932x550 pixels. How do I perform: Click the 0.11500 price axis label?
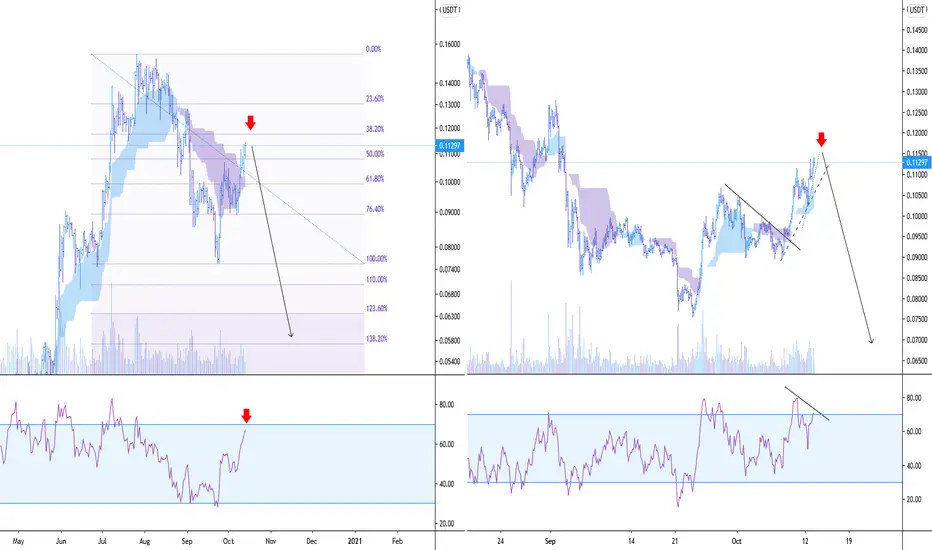[917, 153]
